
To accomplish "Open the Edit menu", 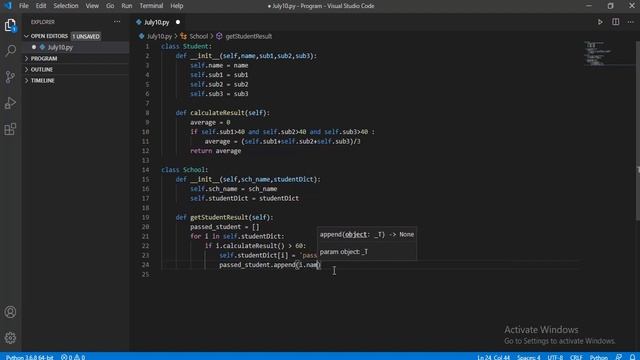I will [x=41, y=6].
